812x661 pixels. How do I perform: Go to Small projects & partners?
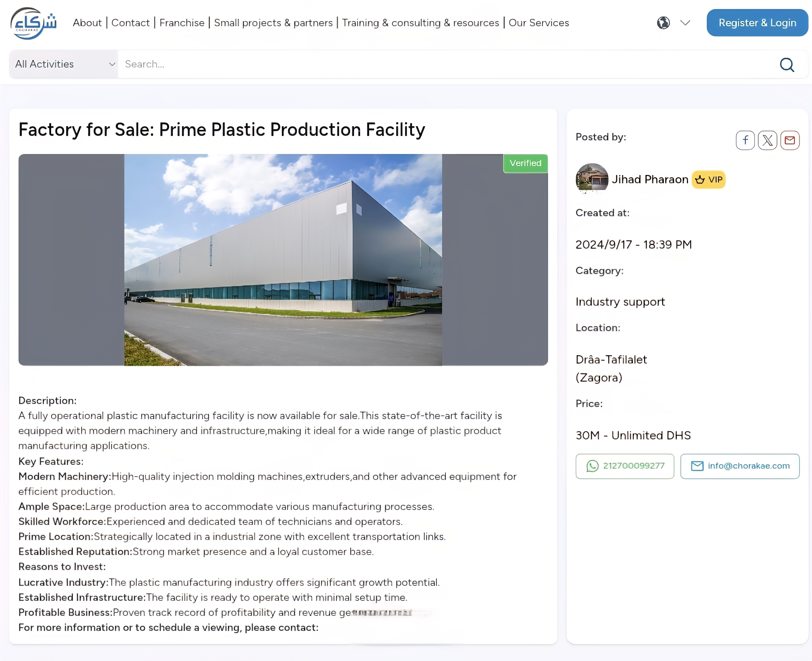pos(273,23)
